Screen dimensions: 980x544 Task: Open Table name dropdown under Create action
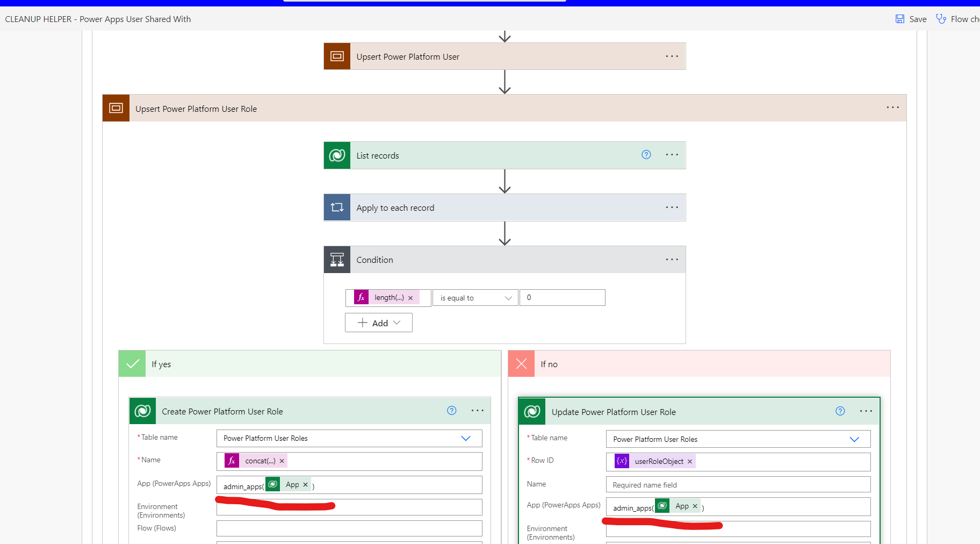click(x=465, y=438)
